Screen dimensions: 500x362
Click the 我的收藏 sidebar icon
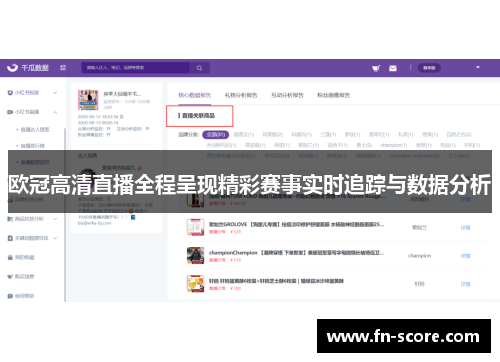click(10, 257)
